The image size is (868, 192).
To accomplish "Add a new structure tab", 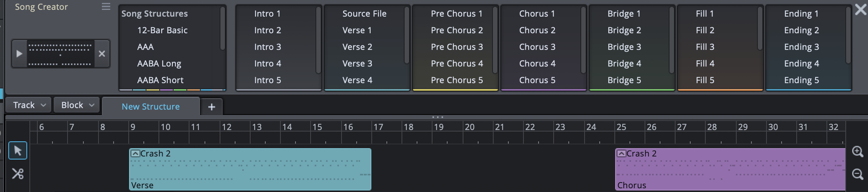I will [x=211, y=107].
